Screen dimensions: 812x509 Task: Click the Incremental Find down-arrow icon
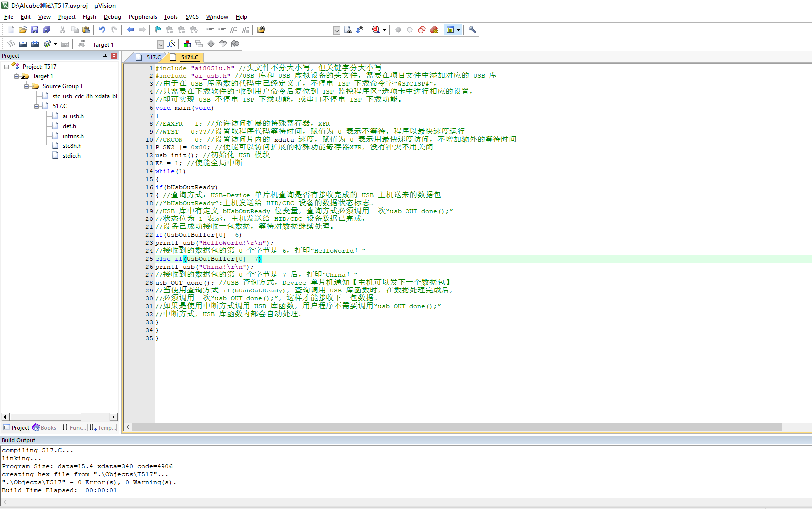[x=360, y=30]
